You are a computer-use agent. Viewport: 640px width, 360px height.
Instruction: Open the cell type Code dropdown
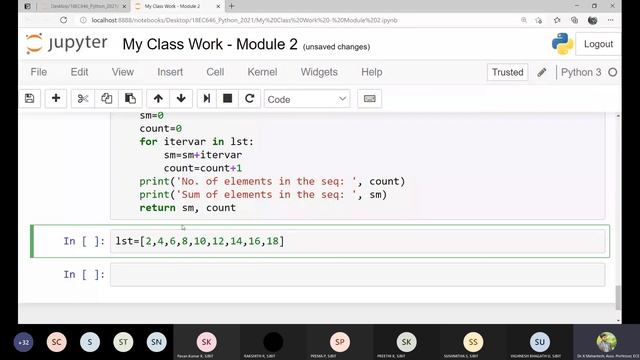click(307, 99)
